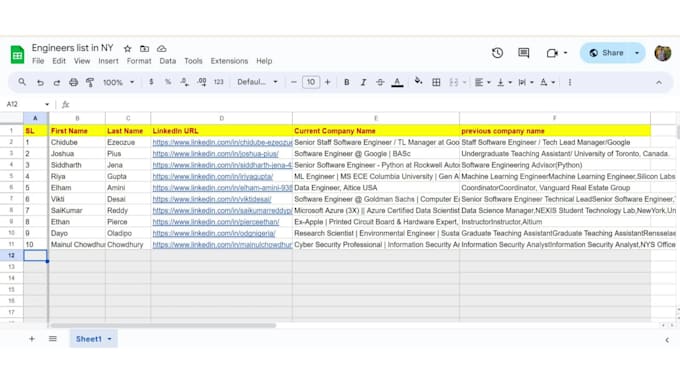Switch to the Sheet1 tab
Screen dimensions: 680x383
click(88, 339)
